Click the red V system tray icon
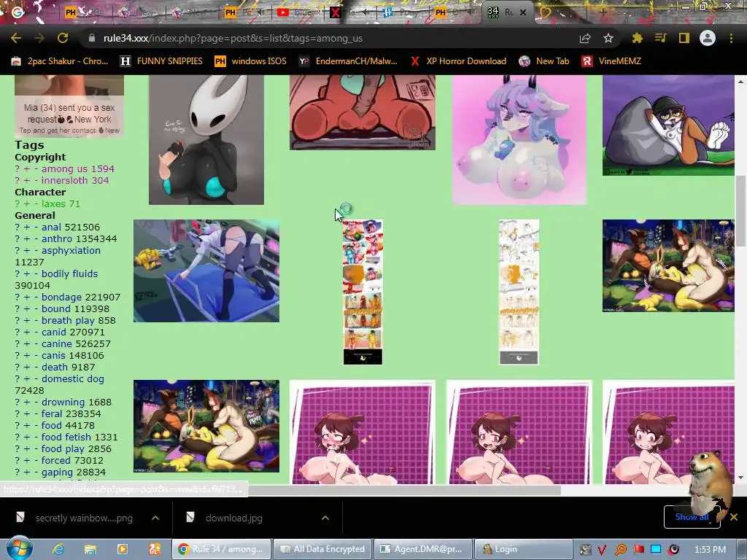 (x=602, y=550)
